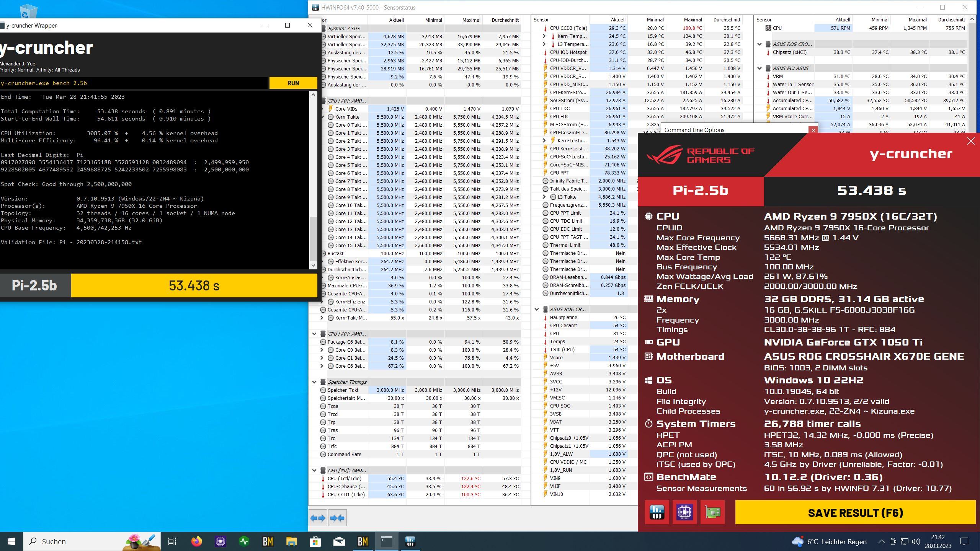Screen dimensions: 980x551
Task: Click SAVE RESULT (F6) button
Action: [855, 513]
